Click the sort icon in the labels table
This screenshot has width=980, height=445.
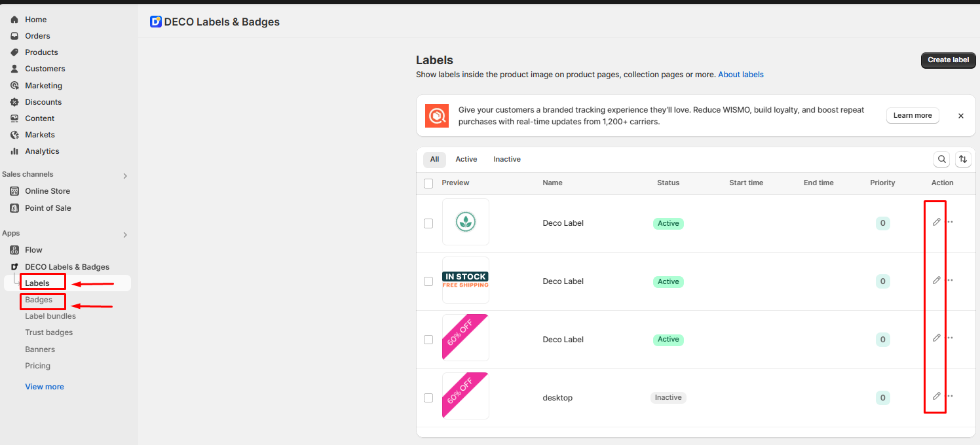pos(962,159)
